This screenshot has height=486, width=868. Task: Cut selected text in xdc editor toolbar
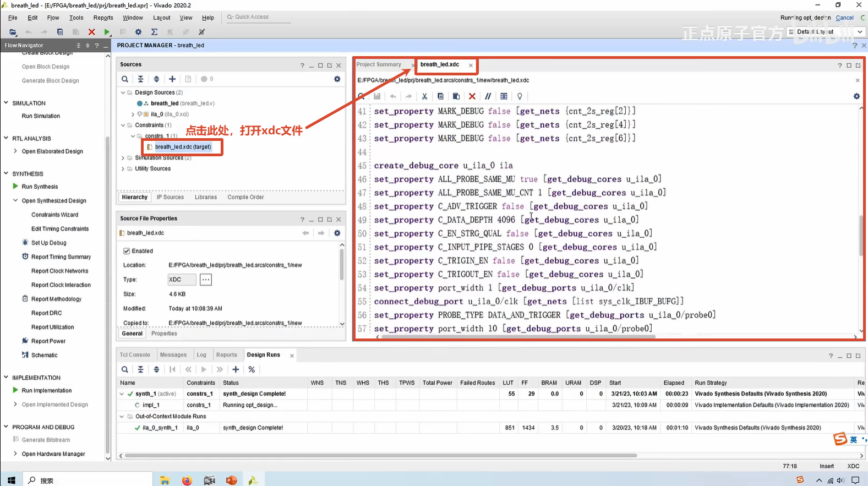[x=424, y=96]
